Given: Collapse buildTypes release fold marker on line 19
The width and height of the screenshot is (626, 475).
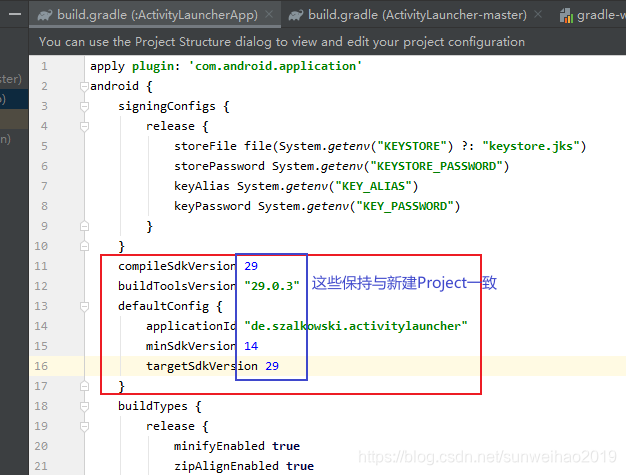Looking at the screenshot, I should (84, 426).
